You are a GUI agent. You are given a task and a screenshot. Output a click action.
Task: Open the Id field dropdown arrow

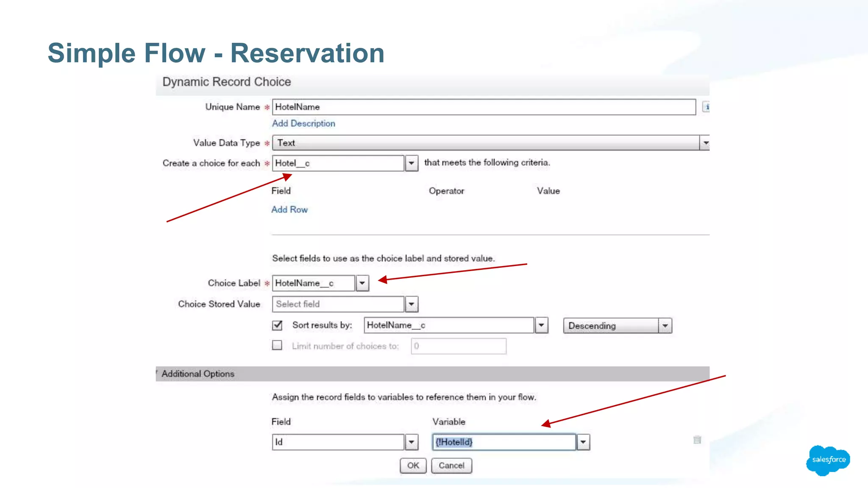click(x=412, y=442)
